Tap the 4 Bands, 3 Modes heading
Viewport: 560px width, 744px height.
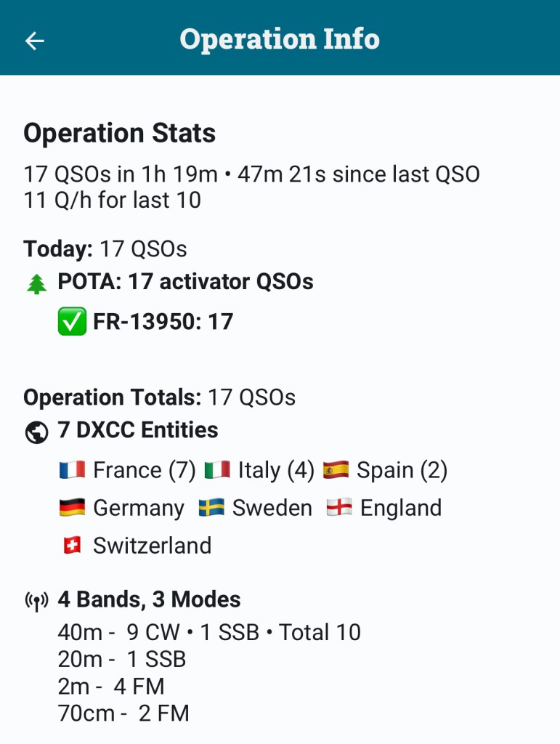[149, 599]
